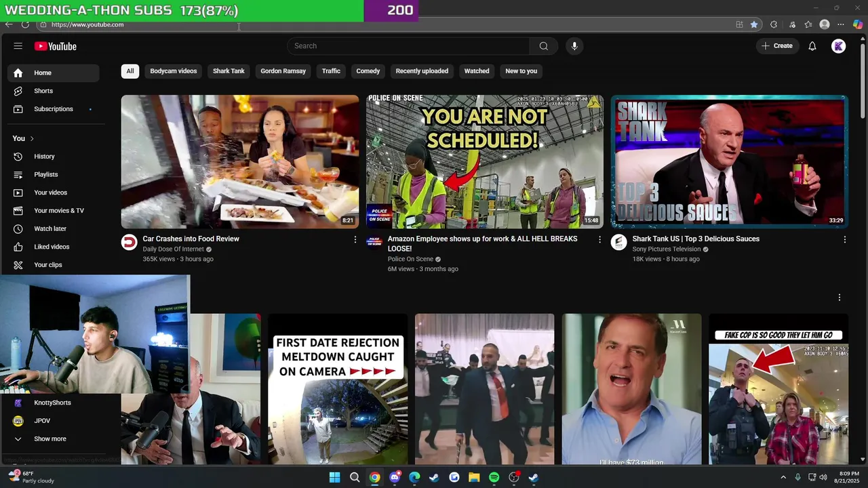Screen dimensions: 868x488
Task: Select the Watched filter chip
Action: tap(477, 71)
